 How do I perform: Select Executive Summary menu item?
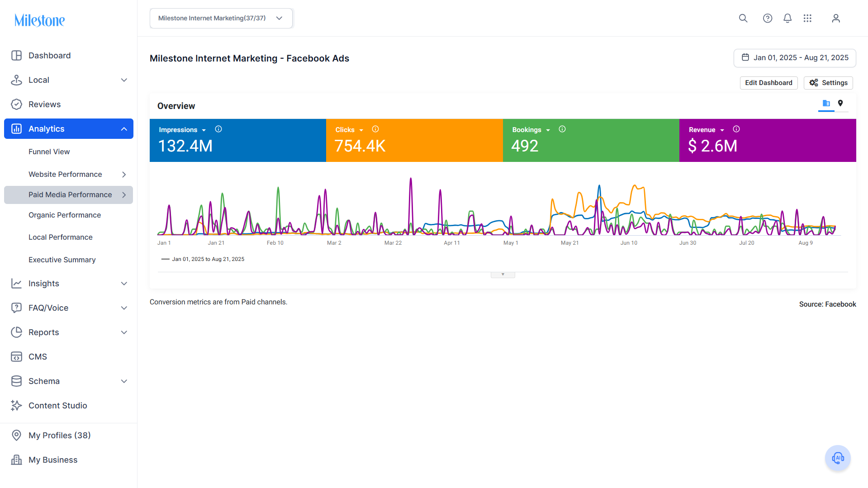62,260
